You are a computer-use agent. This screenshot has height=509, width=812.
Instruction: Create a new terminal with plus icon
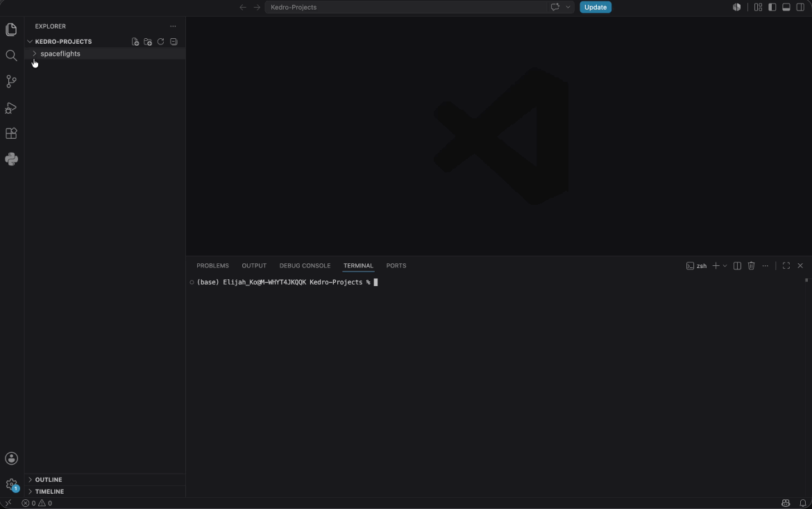[x=716, y=266]
